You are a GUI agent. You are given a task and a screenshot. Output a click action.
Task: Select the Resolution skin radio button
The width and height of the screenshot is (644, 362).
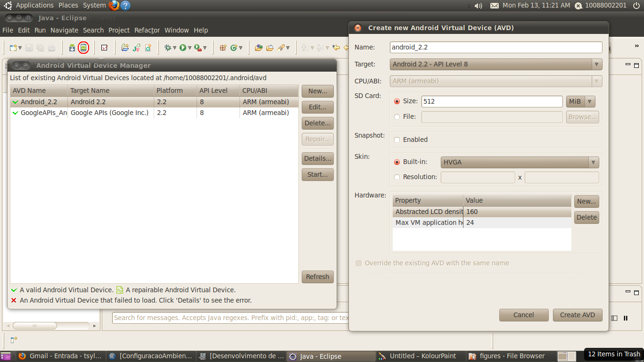[x=397, y=177]
